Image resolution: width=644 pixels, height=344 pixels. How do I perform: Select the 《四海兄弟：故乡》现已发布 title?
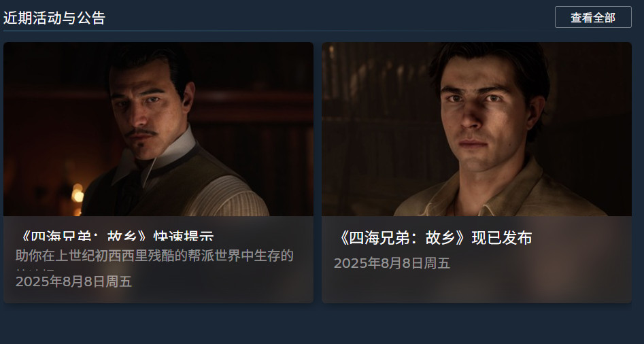(x=433, y=238)
